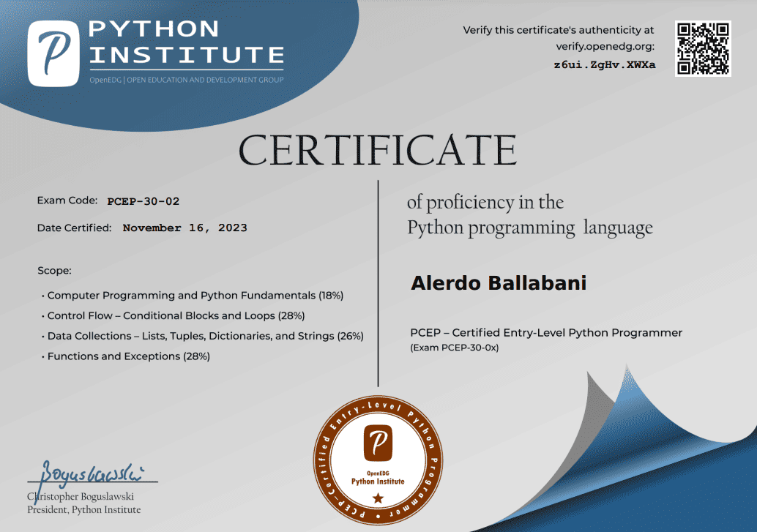Click 'Control Flow – Conditional Blocks and Loops' item
The image size is (757, 532).
176,316
